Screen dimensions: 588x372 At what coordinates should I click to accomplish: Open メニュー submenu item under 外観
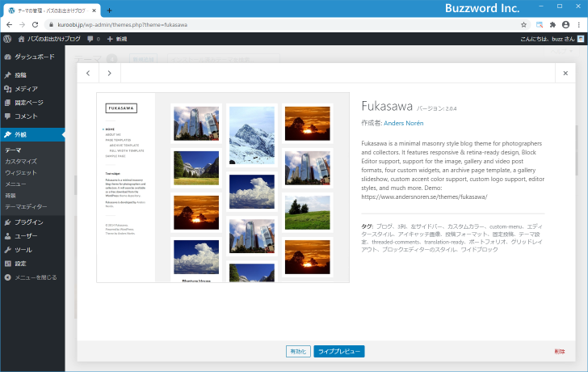15,184
